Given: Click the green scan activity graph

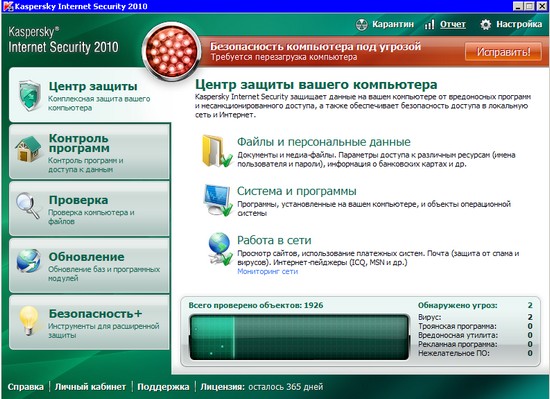Looking at the screenshot, I should point(299,337).
